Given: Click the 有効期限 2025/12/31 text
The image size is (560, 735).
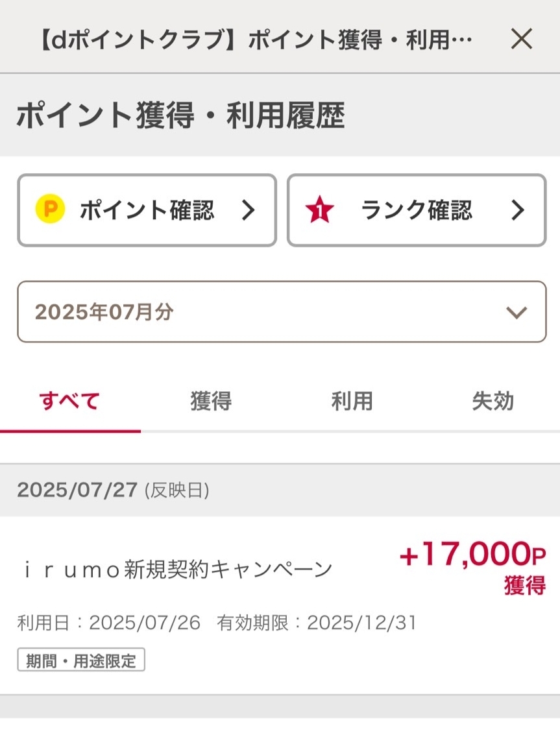Looking at the screenshot, I should pyautogui.click(x=317, y=623).
